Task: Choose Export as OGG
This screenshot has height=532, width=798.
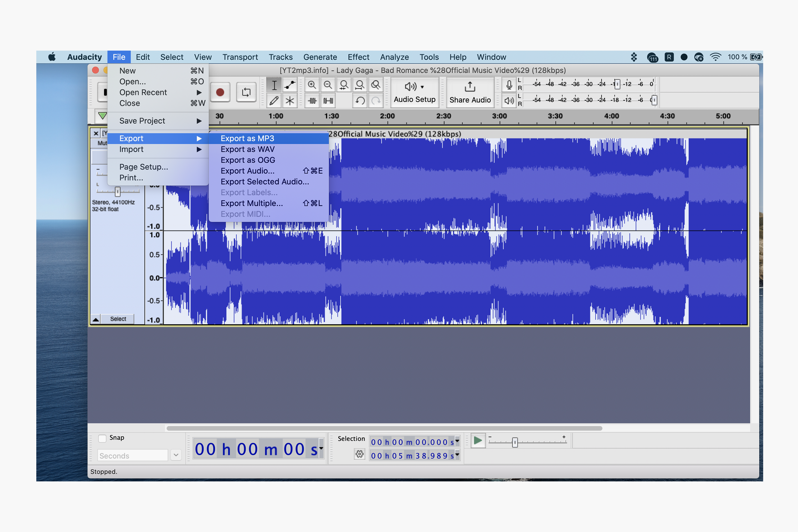Action: (x=269, y=160)
